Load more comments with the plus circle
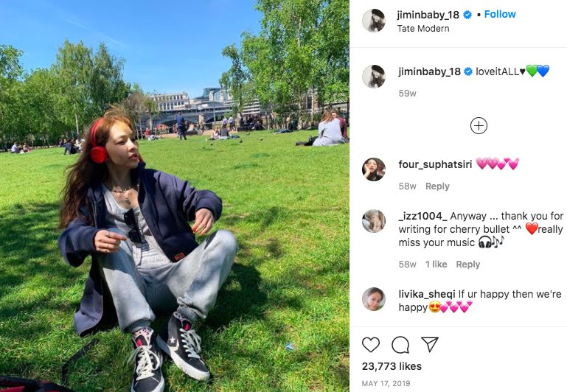 (x=479, y=126)
